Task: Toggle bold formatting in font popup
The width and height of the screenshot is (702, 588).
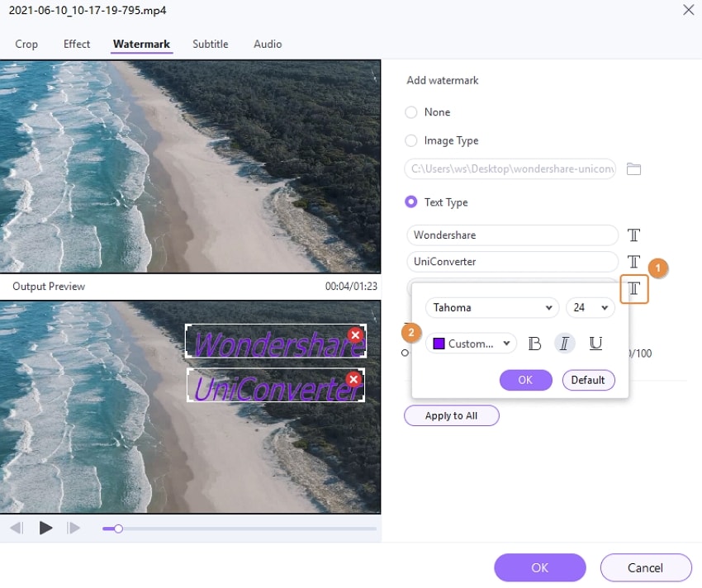Action: [534, 344]
